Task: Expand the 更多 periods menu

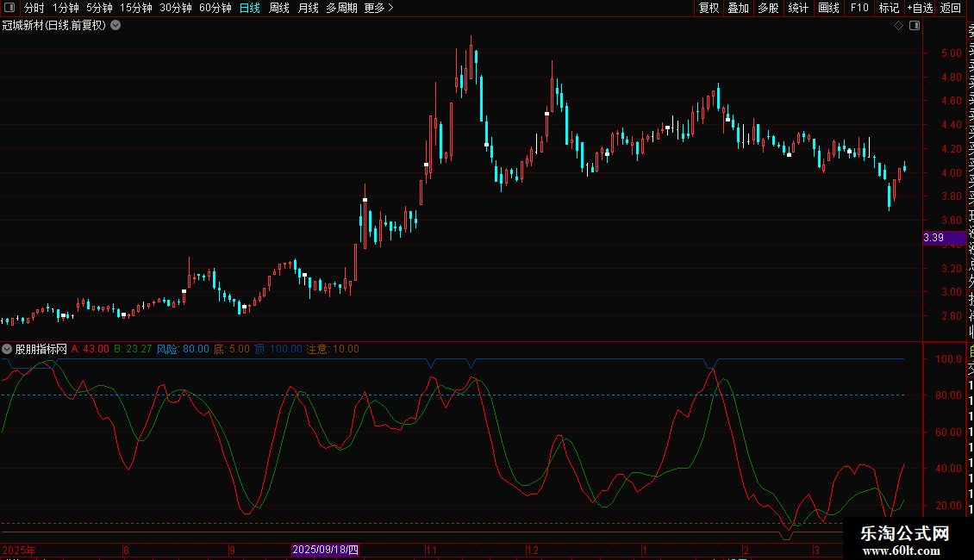Action: click(x=379, y=8)
